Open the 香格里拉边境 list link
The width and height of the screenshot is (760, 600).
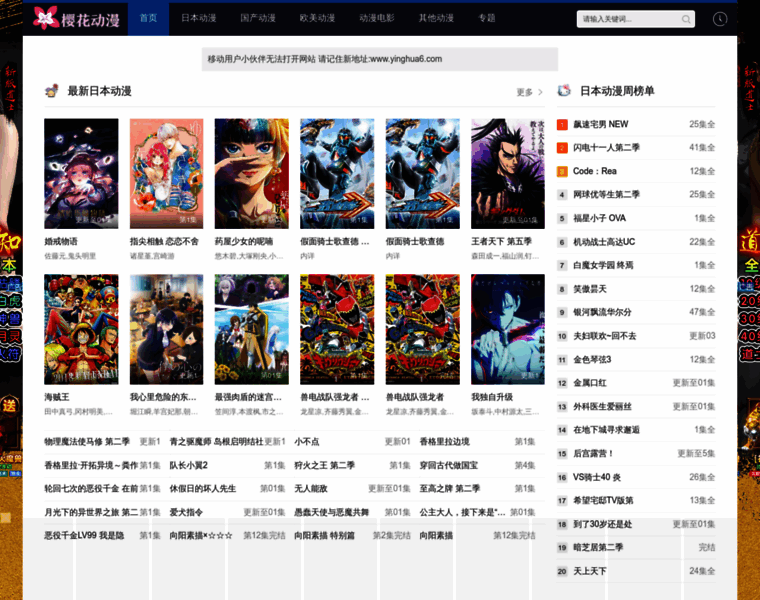[x=444, y=442]
